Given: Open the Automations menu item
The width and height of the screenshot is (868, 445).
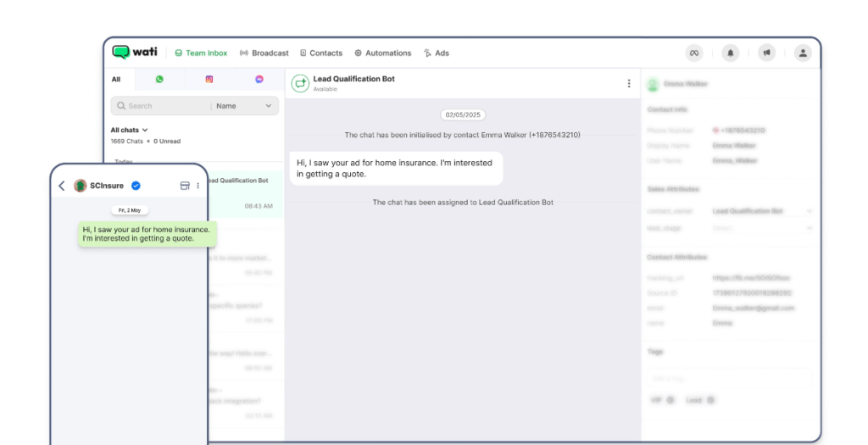Looking at the screenshot, I should [x=383, y=53].
